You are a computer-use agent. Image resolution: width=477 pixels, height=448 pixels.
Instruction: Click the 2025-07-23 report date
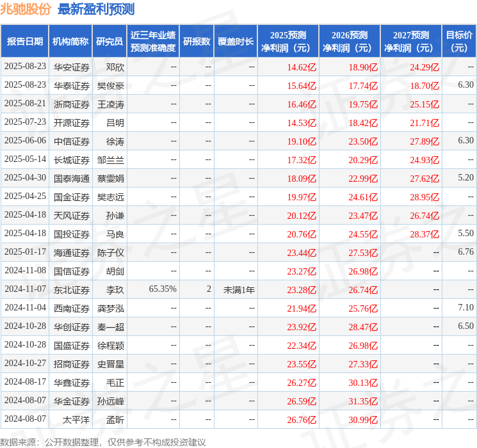coord(25,122)
